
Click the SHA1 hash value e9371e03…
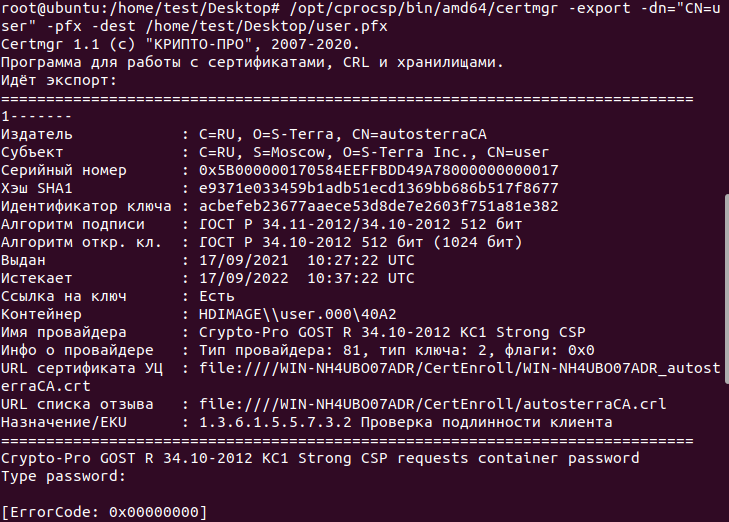point(378,188)
